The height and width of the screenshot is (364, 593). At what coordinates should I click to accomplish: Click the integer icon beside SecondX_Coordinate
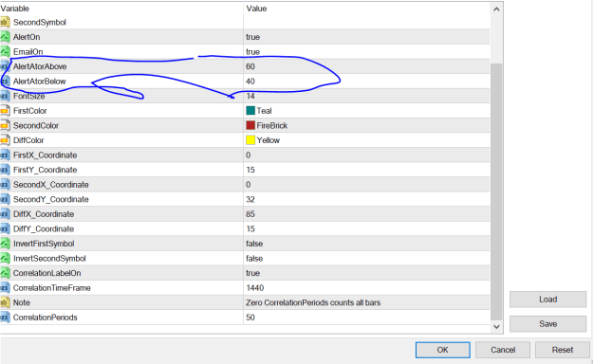(x=5, y=185)
